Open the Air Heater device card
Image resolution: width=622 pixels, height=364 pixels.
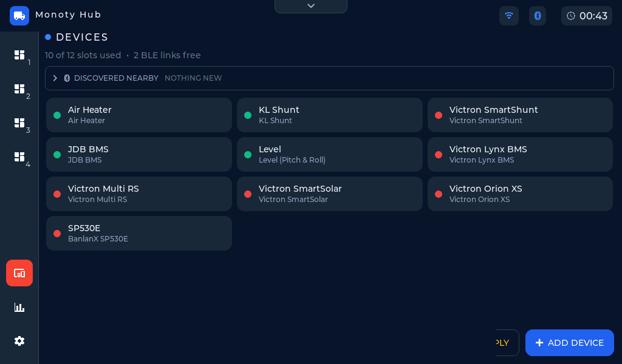139,115
